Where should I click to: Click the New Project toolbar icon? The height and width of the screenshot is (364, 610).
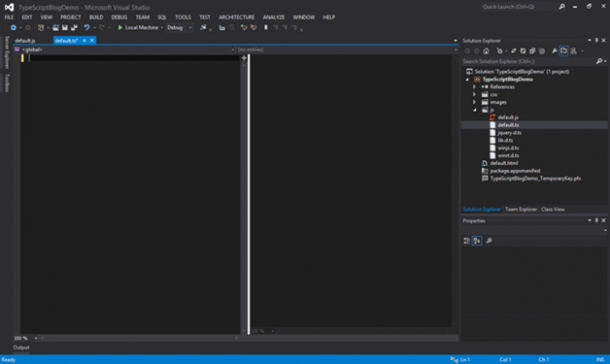[x=41, y=28]
